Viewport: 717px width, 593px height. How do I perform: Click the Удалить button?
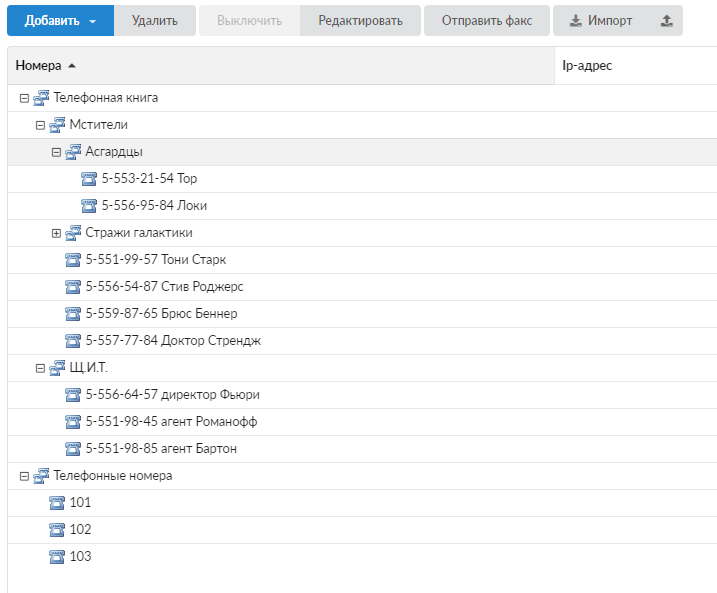(x=155, y=21)
